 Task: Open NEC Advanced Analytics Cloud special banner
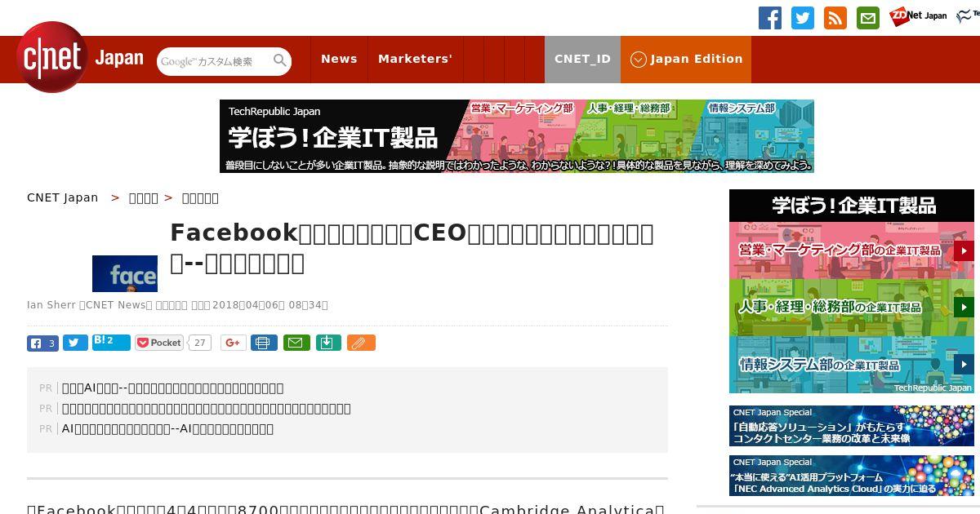pyautogui.click(x=852, y=476)
